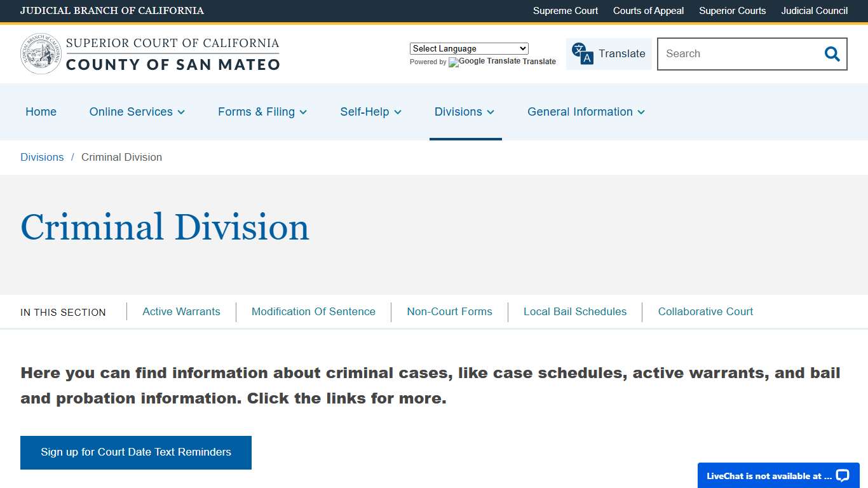The image size is (868, 488).
Task: Navigate to Courts of Appeal
Action: (x=648, y=11)
